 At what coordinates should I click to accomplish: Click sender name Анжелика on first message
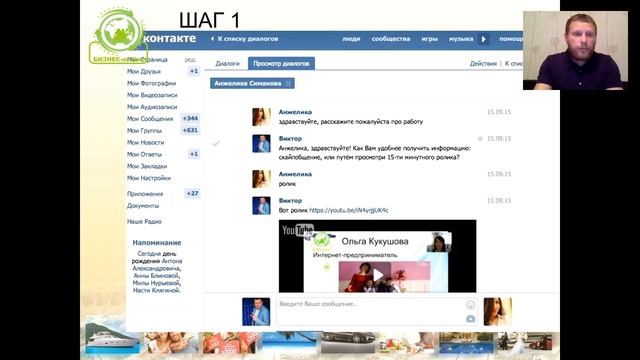[x=295, y=112]
